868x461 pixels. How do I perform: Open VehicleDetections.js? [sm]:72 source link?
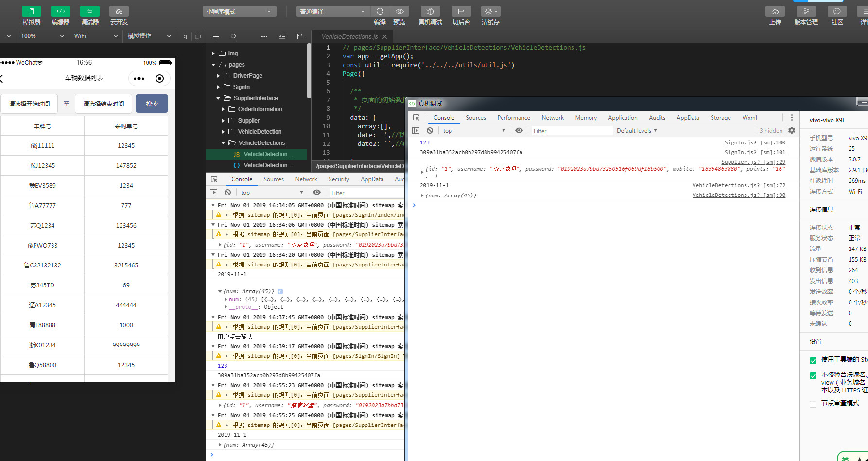pyautogui.click(x=739, y=185)
